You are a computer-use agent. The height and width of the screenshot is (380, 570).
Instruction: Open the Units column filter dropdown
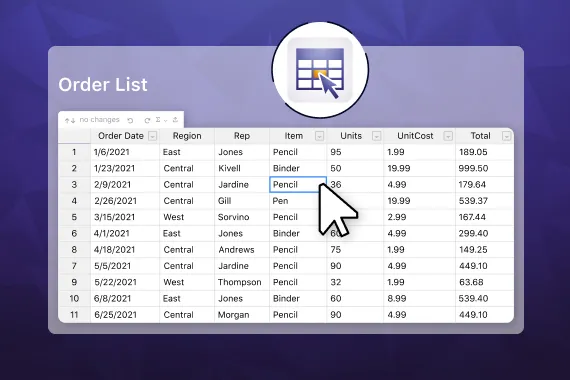377,136
